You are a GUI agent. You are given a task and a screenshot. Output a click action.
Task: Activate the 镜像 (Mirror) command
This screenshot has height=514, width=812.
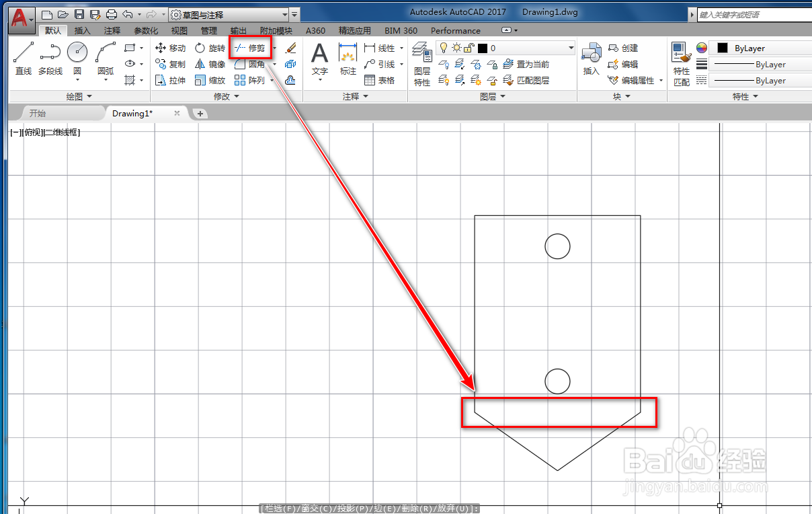click(x=210, y=64)
